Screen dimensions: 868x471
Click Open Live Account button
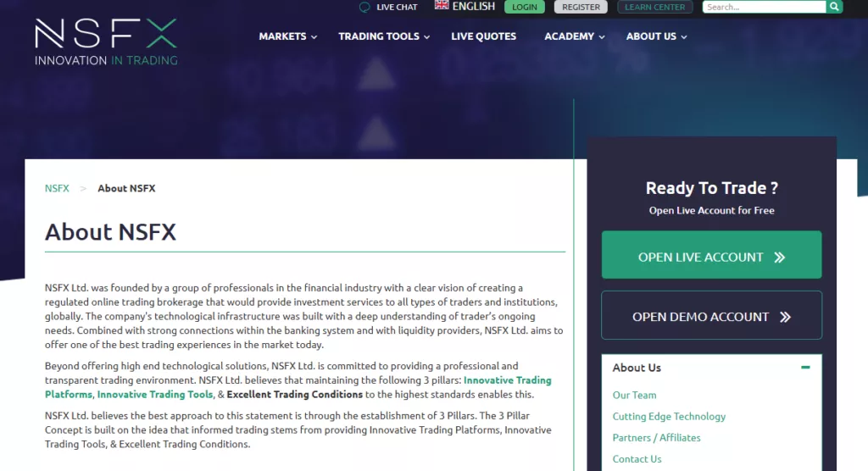click(x=711, y=255)
